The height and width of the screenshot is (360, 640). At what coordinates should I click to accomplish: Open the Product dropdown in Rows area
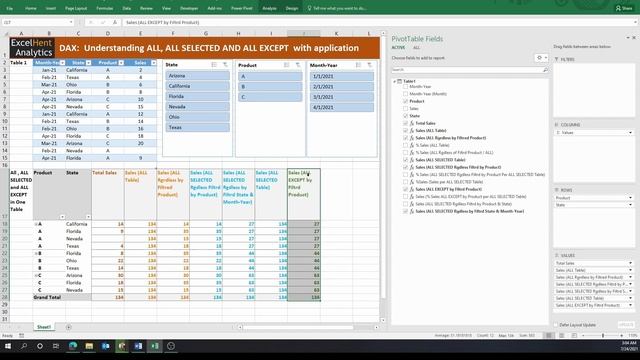click(631, 198)
